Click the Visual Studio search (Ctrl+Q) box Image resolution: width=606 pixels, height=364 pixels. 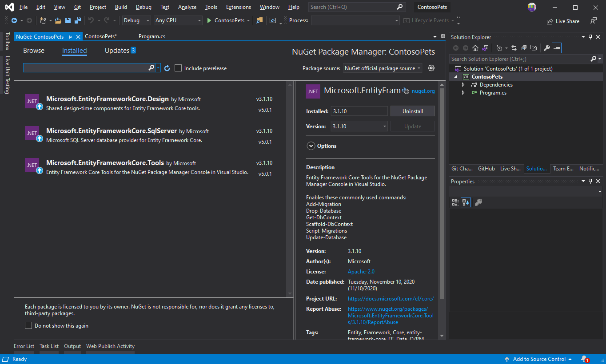(x=356, y=7)
